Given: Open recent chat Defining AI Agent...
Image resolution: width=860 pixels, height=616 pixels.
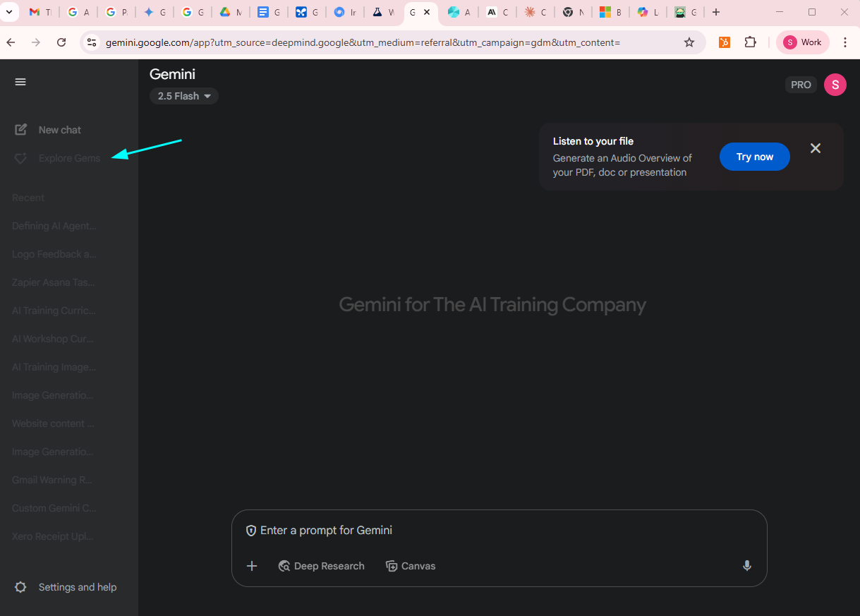Looking at the screenshot, I should point(54,226).
